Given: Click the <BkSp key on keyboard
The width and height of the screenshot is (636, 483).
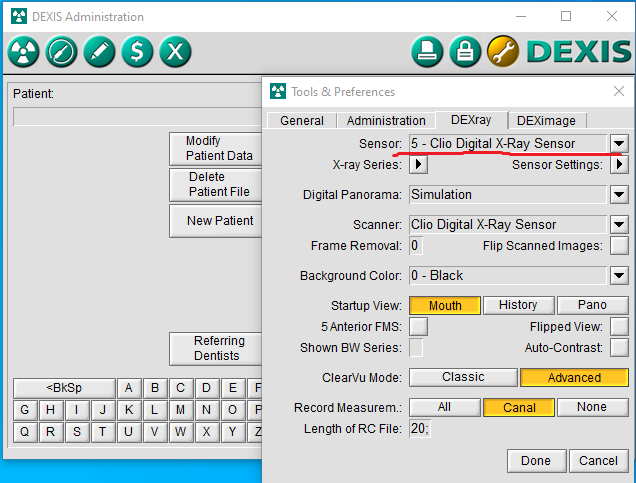Looking at the screenshot, I should coord(64,388).
